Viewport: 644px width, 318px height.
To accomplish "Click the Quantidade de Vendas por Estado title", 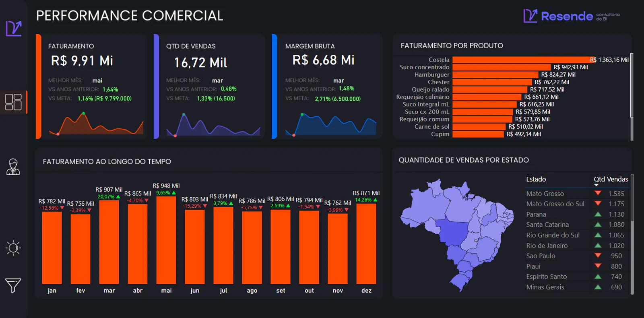I will [x=464, y=160].
